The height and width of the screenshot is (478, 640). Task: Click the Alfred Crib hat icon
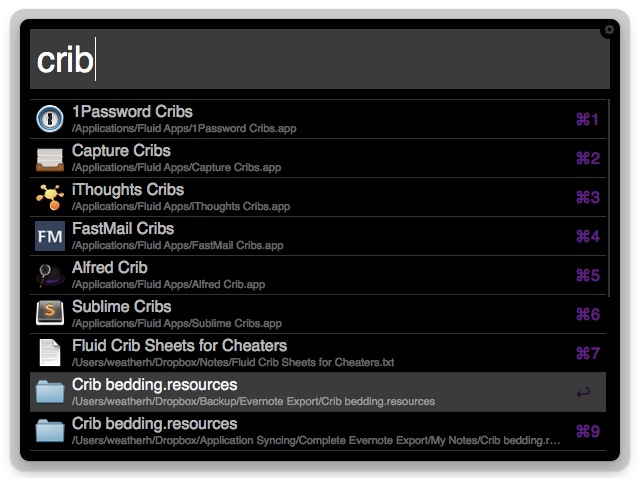pyautogui.click(x=50, y=275)
